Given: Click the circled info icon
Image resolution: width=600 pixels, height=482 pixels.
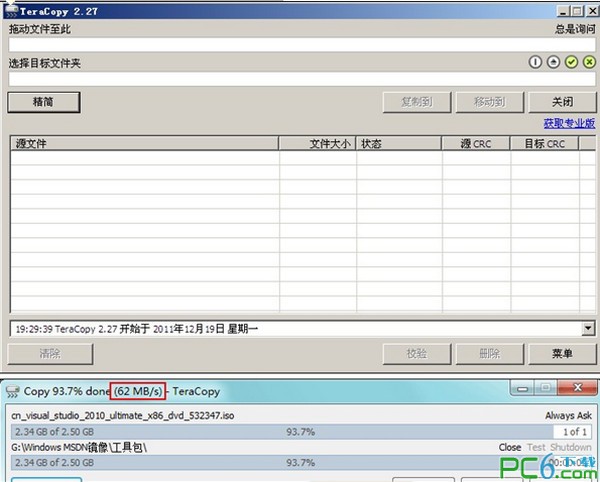Looking at the screenshot, I should tap(535, 62).
